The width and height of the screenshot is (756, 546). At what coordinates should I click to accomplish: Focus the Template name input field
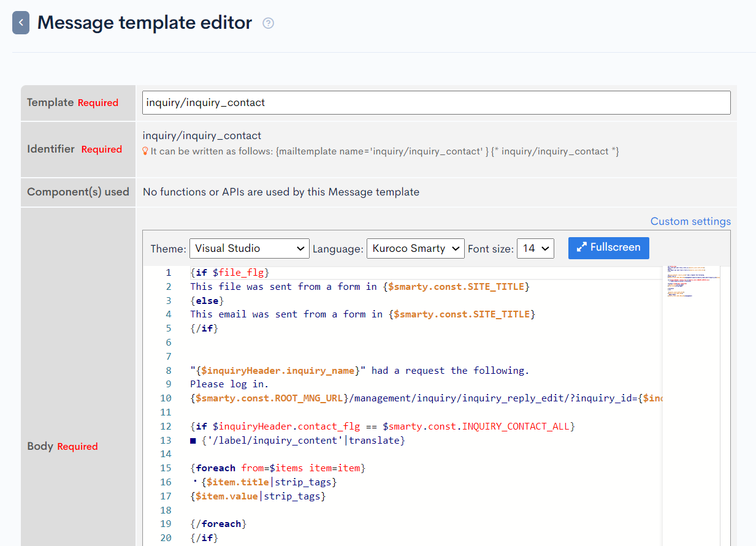tap(437, 102)
